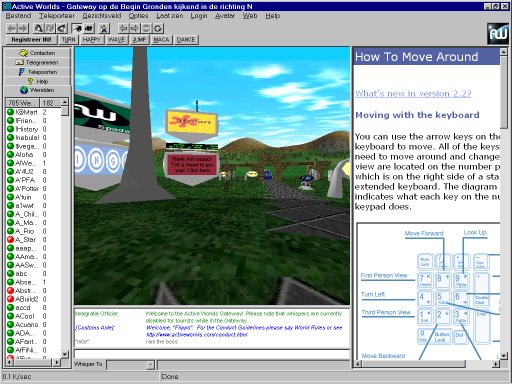Viewport: 512px width, 384px height.
Task: Open the Whisper To dropdown
Action: [150, 365]
